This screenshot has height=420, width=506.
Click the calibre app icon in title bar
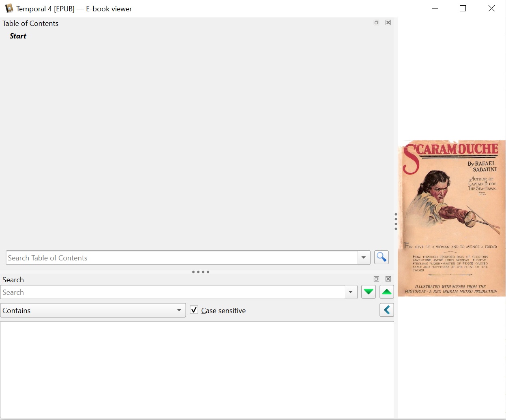tap(9, 9)
